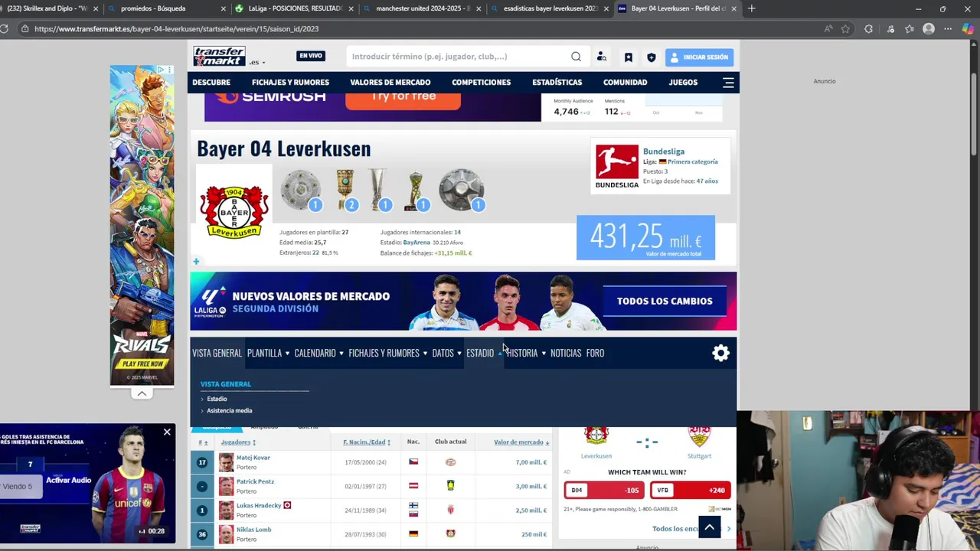Click the Primera categoría league link
980x551 pixels.
[x=692, y=161]
